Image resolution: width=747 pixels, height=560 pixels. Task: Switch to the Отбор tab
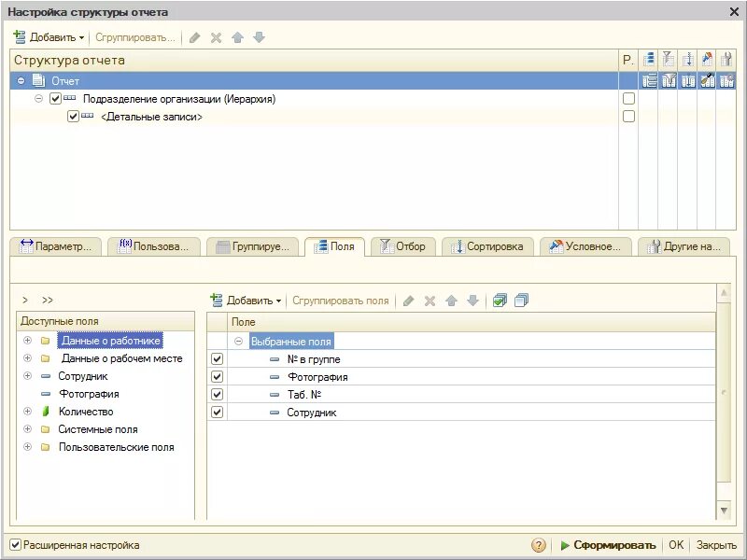(403, 246)
